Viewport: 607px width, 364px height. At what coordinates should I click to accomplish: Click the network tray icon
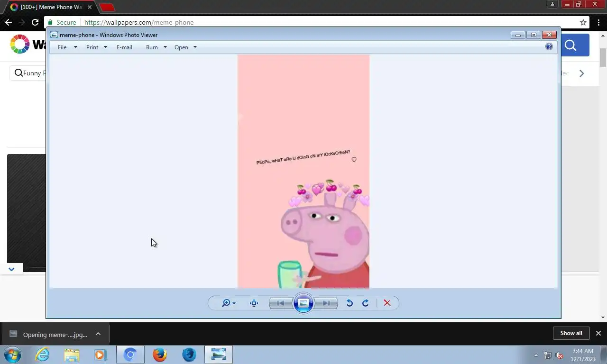[548, 355]
